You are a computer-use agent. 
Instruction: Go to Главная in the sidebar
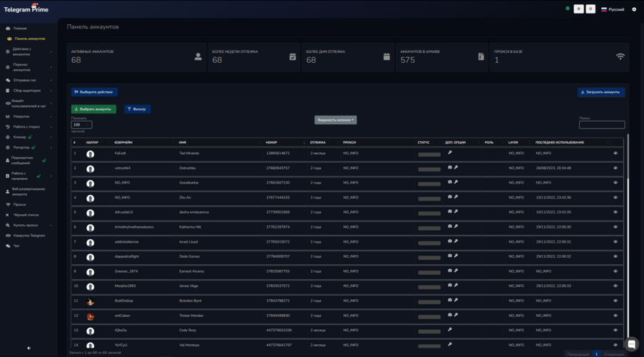(x=20, y=29)
